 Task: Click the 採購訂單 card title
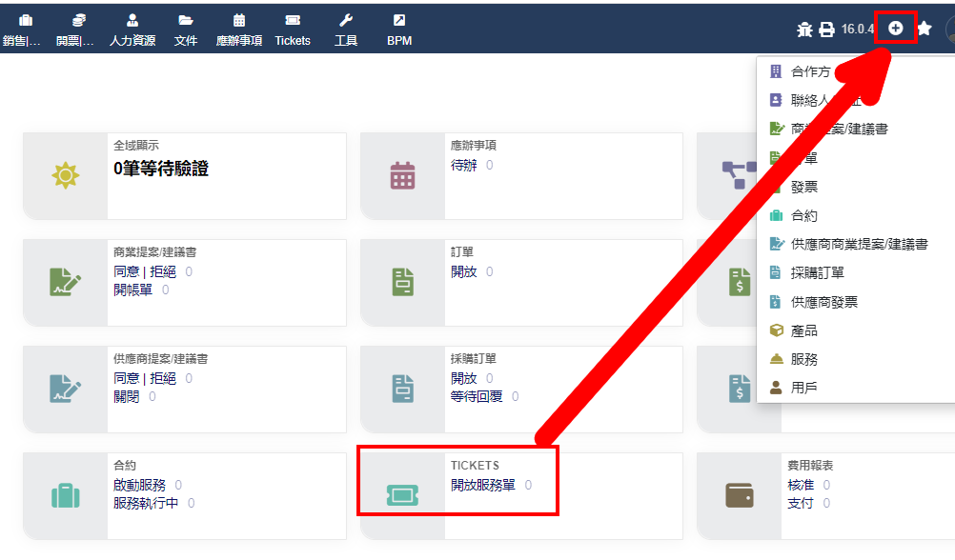pos(474,358)
